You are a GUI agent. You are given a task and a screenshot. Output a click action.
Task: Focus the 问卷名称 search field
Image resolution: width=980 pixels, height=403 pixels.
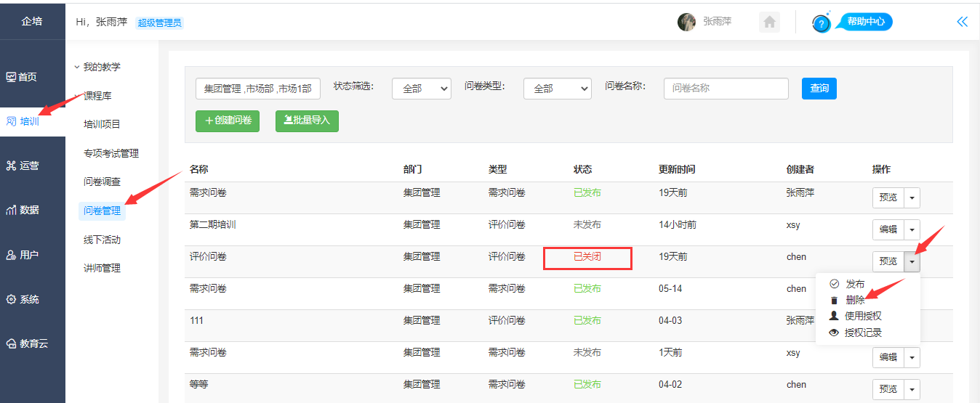pos(726,89)
